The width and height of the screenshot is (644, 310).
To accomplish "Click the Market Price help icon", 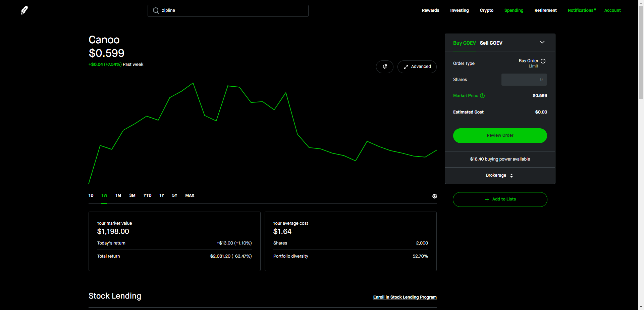I will [x=482, y=96].
